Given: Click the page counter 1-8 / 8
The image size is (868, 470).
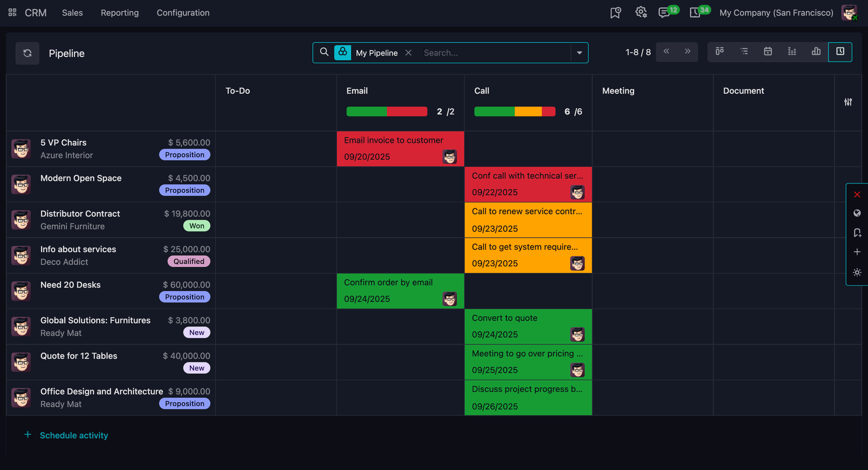Looking at the screenshot, I should (x=638, y=52).
